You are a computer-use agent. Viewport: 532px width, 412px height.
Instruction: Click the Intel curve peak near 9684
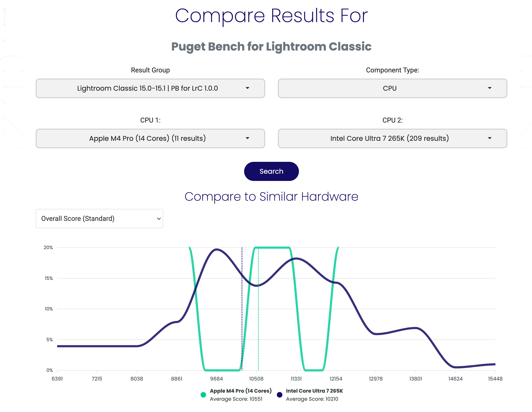point(216,249)
